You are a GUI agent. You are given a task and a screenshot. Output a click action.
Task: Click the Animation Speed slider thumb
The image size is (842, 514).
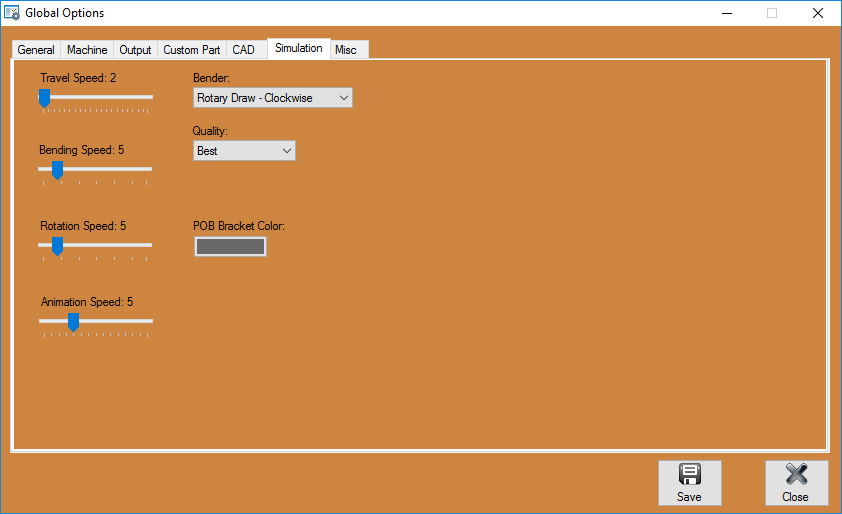point(73,321)
